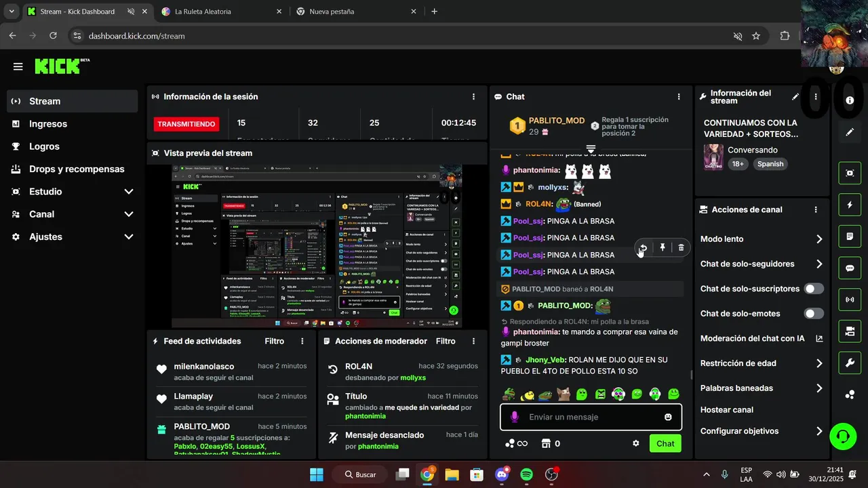Image resolution: width=868 pixels, height=488 pixels.
Task: Go to Drops y recompensas
Action: click(x=72, y=169)
